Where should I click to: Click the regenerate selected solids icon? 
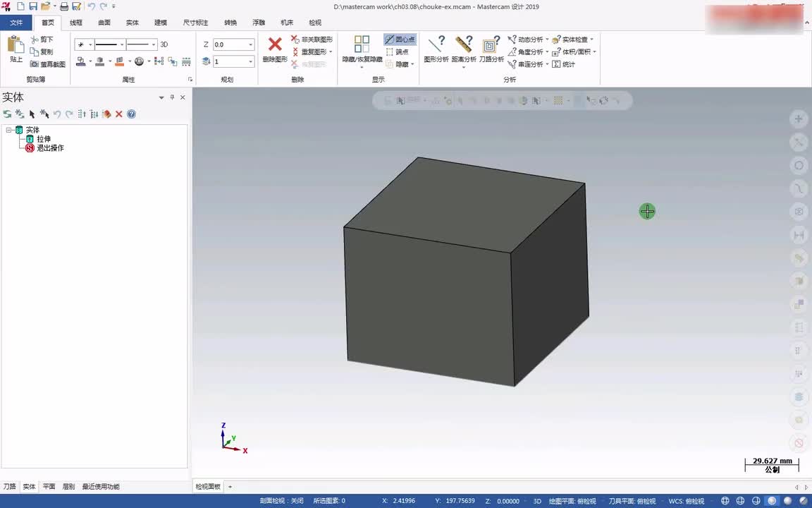click(x=20, y=114)
